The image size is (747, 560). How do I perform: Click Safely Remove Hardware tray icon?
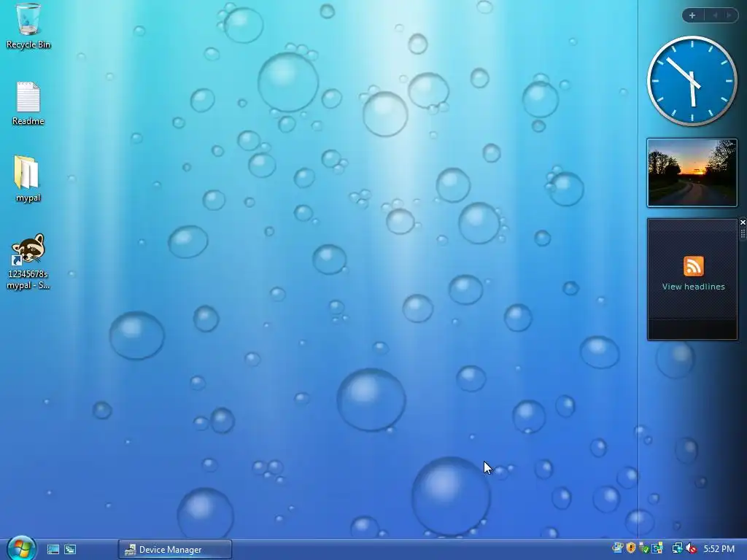[x=644, y=548]
